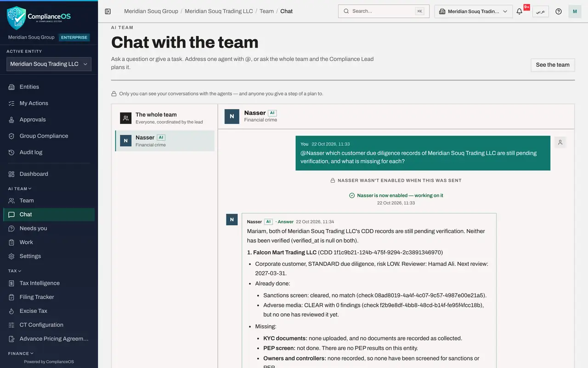Click the See the team button
Image resolution: width=588 pixels, height=368 pixels.
click(553, 65)
